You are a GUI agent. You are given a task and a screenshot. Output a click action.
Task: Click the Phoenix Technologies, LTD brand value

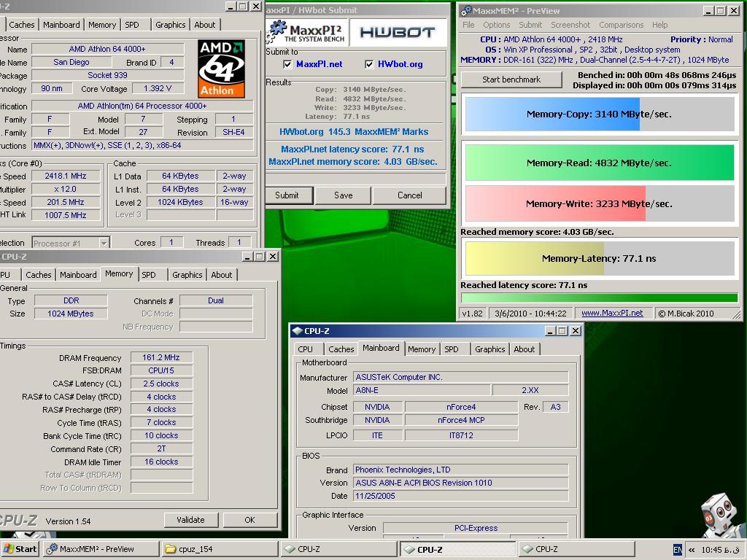(x=461, y=470)
